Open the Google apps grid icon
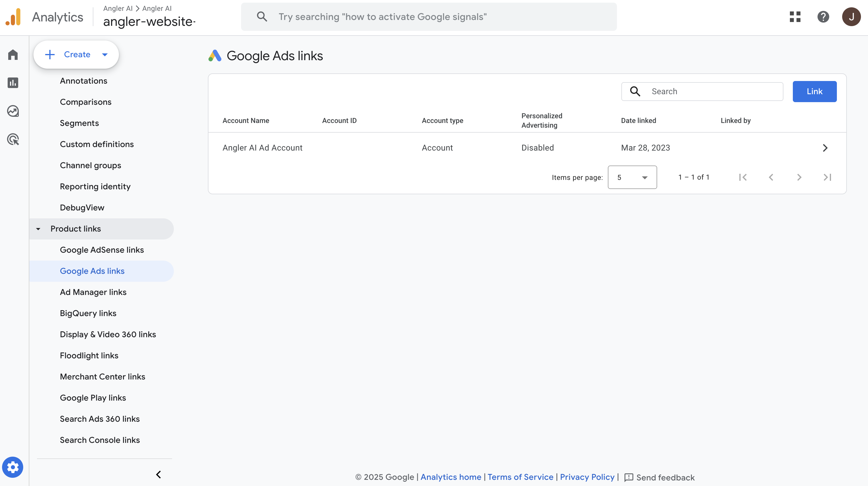This screenshot has width=868, height=486. (x=795, y=17)
